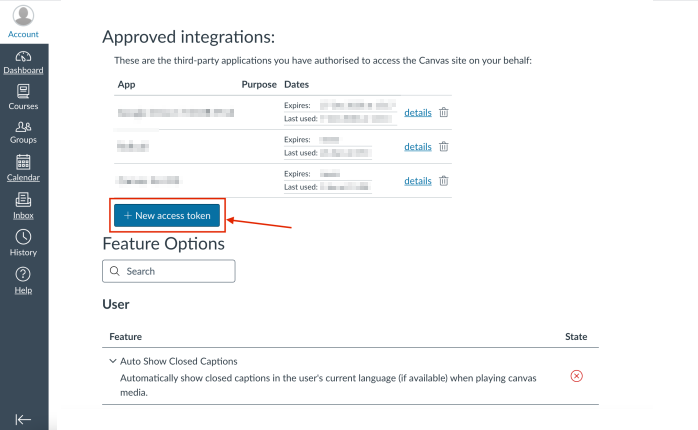Delete the first approved integration
Screen dimensions: 698x430
pos(444,112)
